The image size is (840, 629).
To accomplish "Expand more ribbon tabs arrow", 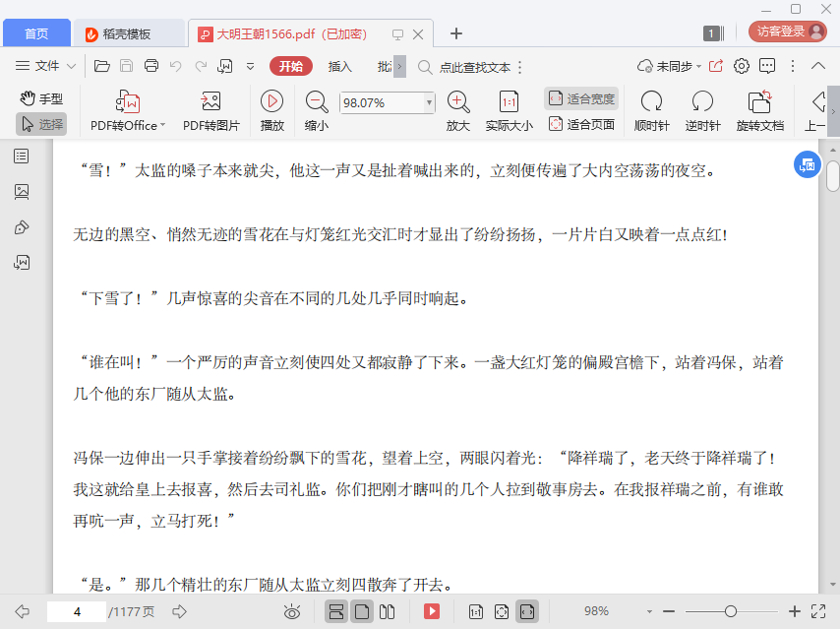I will (399, 67).
